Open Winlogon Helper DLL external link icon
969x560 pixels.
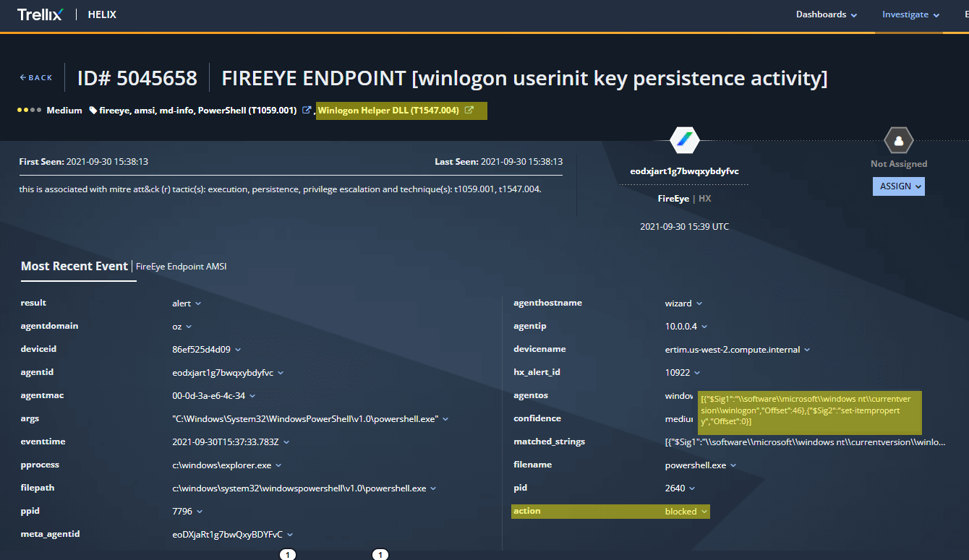(x=469, y=111)
